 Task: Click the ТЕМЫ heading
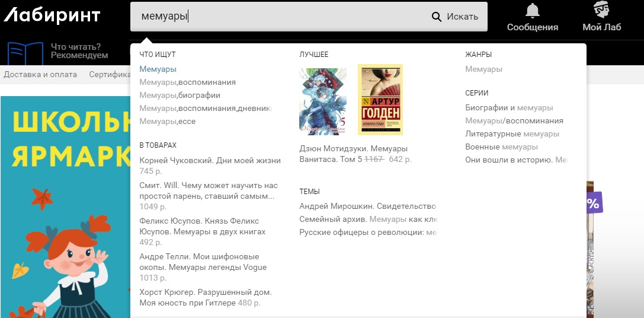[x=310, y=191]
